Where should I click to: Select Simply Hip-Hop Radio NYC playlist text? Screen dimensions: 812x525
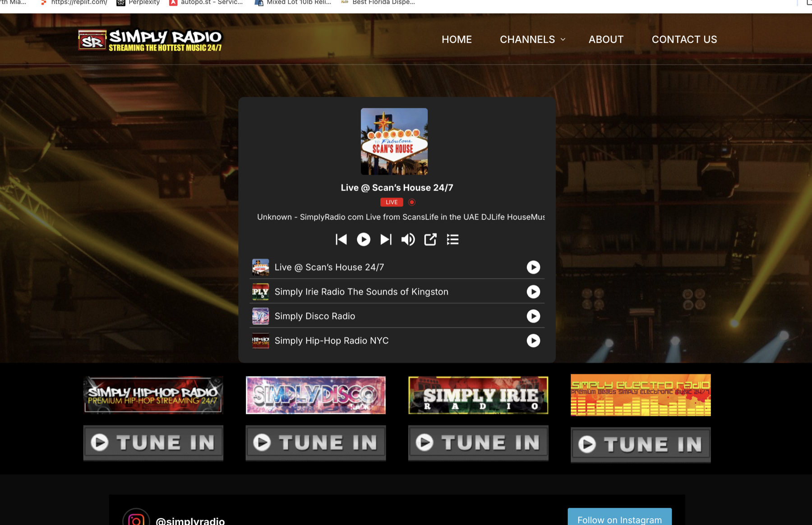[x=332, y=341]
